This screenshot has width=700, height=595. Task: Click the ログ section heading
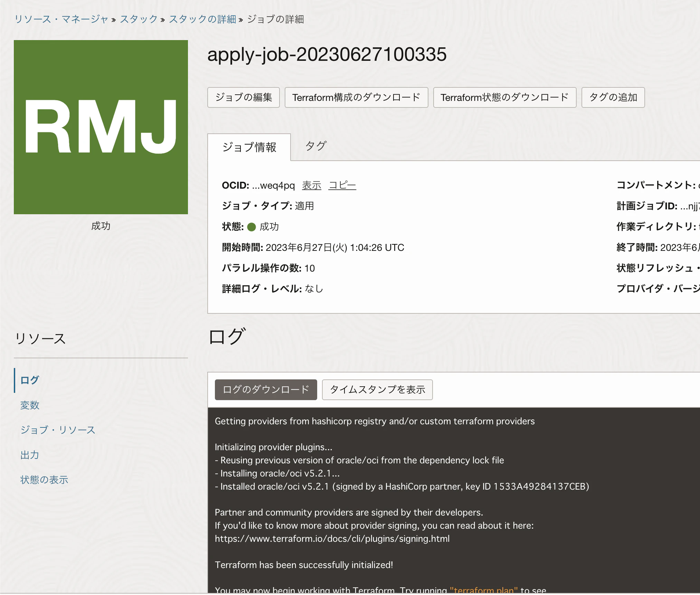point(227,337)
